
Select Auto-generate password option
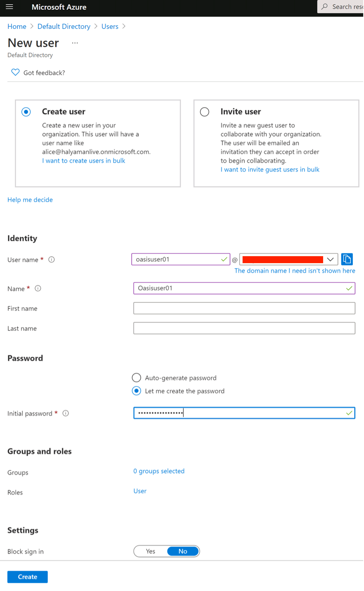136,378
